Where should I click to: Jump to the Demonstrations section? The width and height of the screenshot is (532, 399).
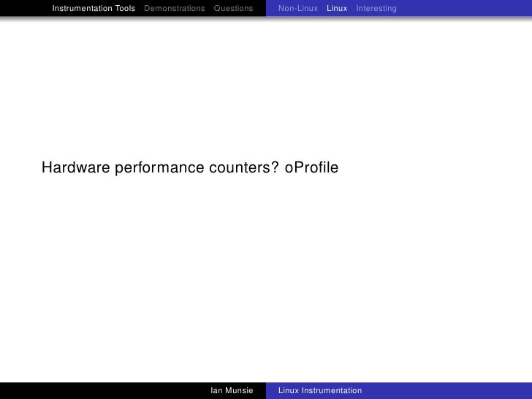pos(175,8)
